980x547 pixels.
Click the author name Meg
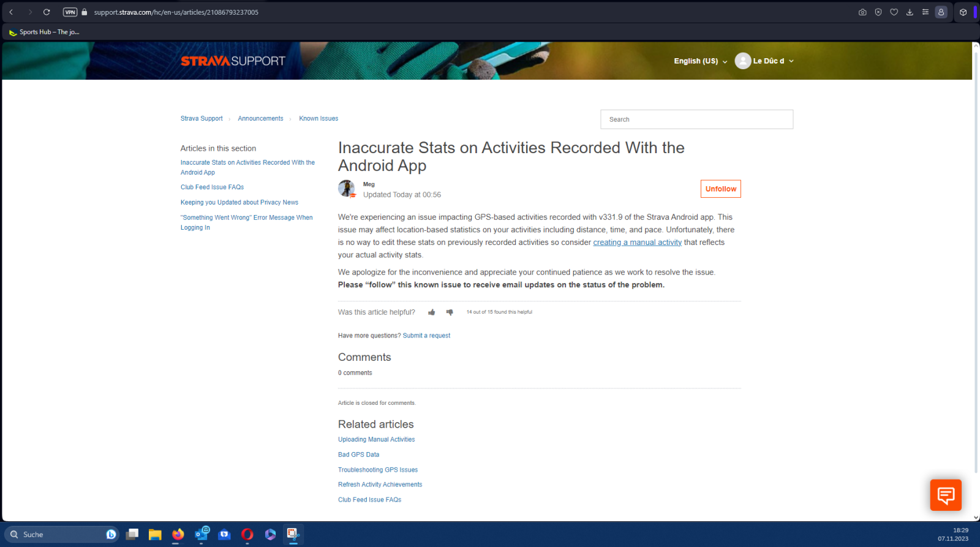[369, 184]
